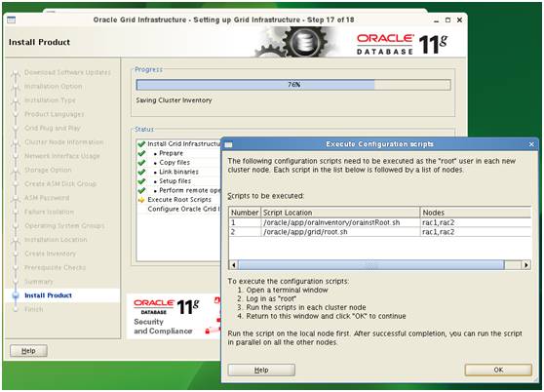This screenshot has height=392, width=544.
Task: Click green checkmark beside Copy files
Action: pos(141,162)
